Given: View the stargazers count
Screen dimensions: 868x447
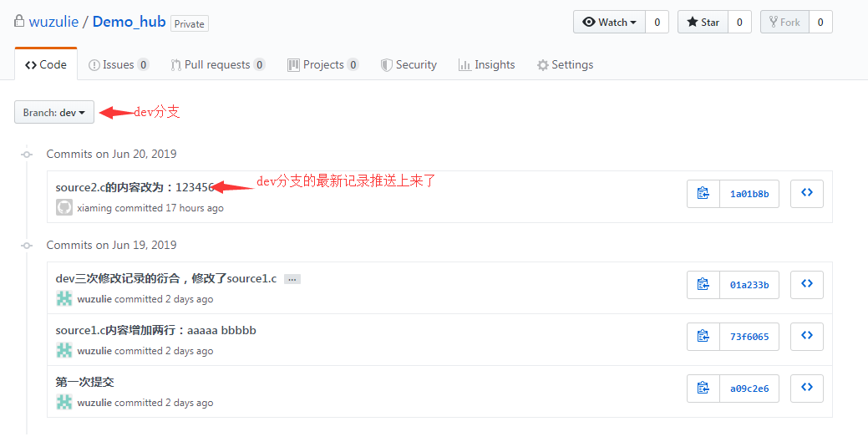Looking at the screenshot, I should point(739,23).
